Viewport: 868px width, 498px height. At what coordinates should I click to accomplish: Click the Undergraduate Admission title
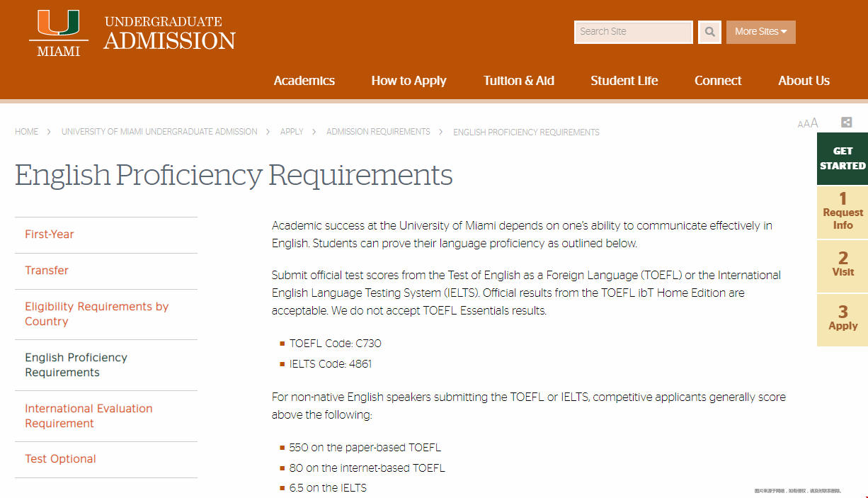(x=170, y=33)
